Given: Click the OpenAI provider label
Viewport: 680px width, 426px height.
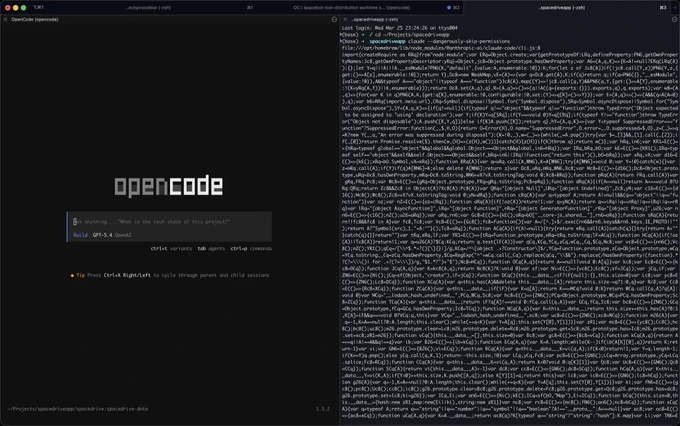Looking at the screenshot, I should (x=123, y=235).
